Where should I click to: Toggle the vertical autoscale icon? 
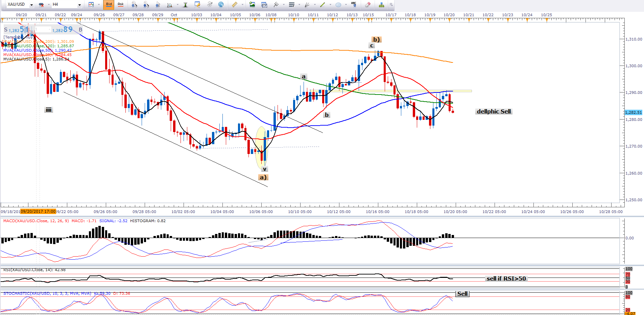click(x=185, y=5)
